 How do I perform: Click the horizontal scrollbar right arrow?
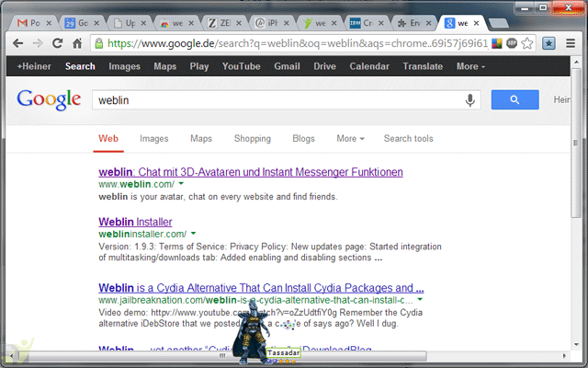[564, 355]
